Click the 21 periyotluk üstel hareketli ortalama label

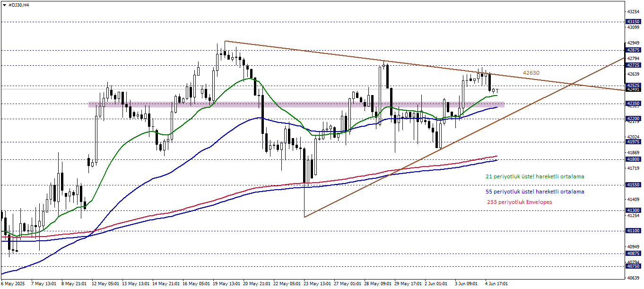click(535, 176)
